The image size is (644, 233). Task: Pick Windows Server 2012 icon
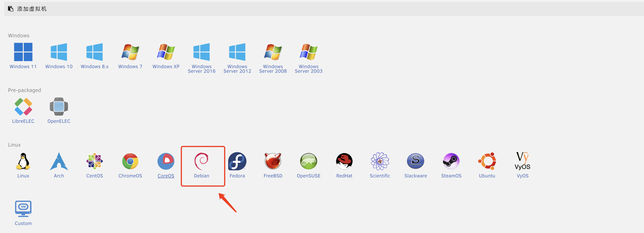(x=237, y=52)
